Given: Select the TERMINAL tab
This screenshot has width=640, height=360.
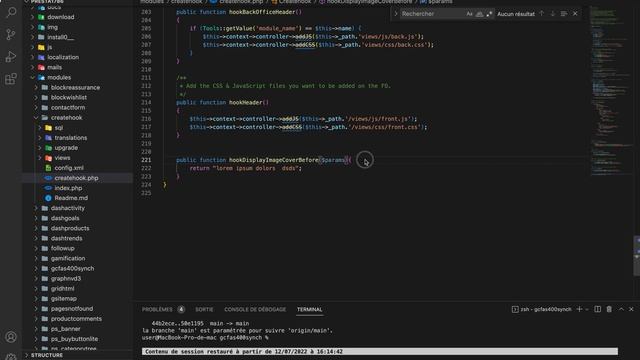Looking at the screenshot, I should [309, 309].
